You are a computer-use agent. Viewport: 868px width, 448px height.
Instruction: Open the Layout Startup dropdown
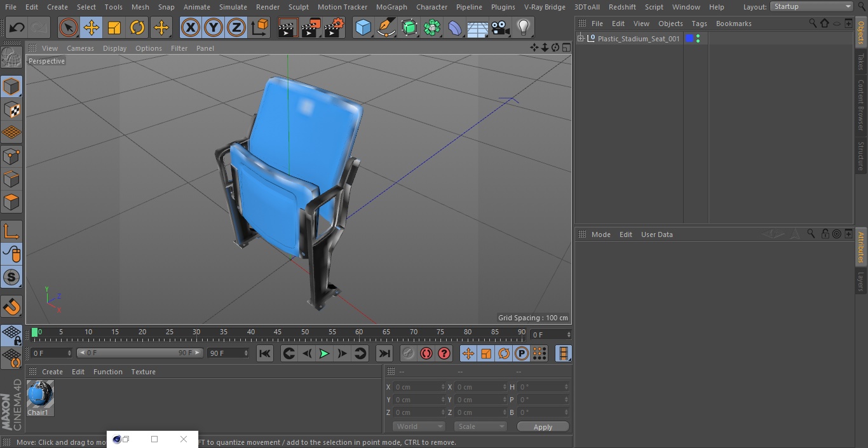coord(811,6)
